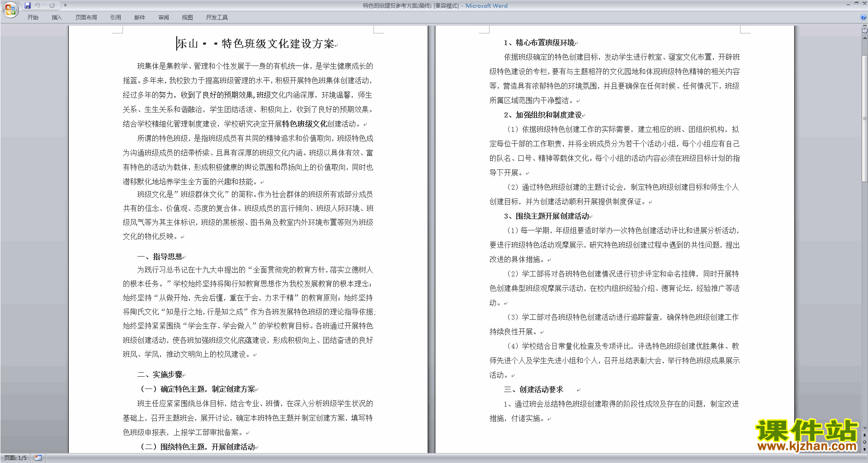Click the text （3）学工部对各班级特色创建活动进行追踪督查
868x463 pixels.
[583, 317]
